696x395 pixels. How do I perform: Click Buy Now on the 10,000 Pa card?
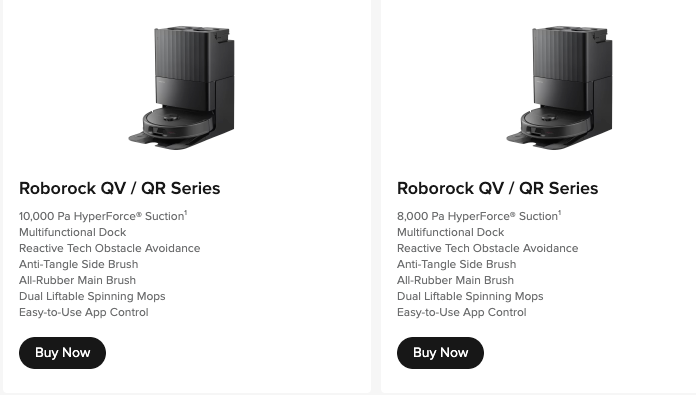click(62, 353)
